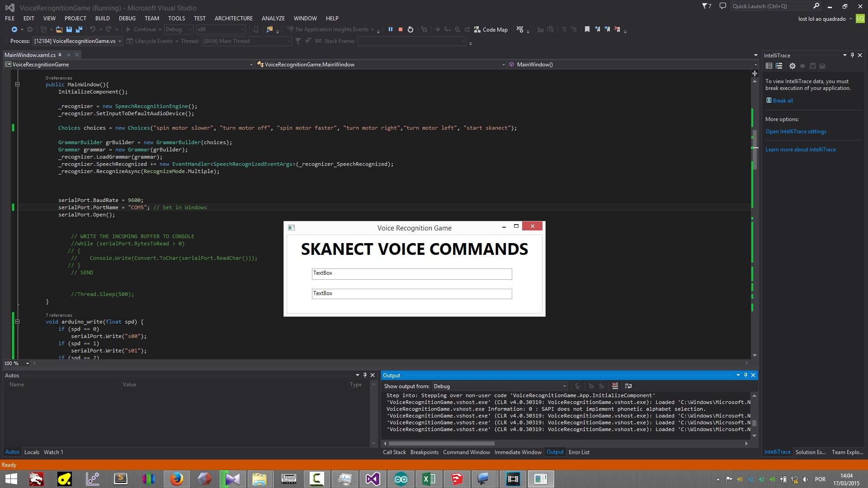Drag the Output panel scrollbar right
868x488 pixels.
[x=747, y=443]
